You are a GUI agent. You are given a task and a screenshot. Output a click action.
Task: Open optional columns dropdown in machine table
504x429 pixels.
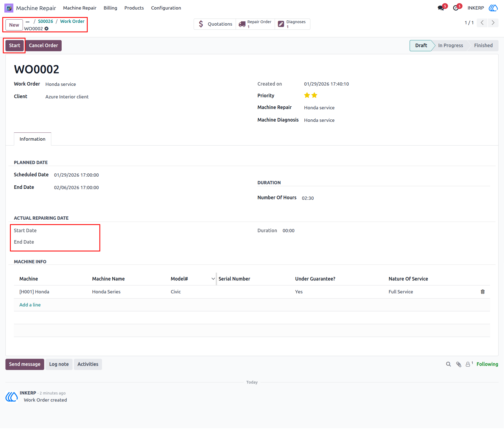coord(213,279)
